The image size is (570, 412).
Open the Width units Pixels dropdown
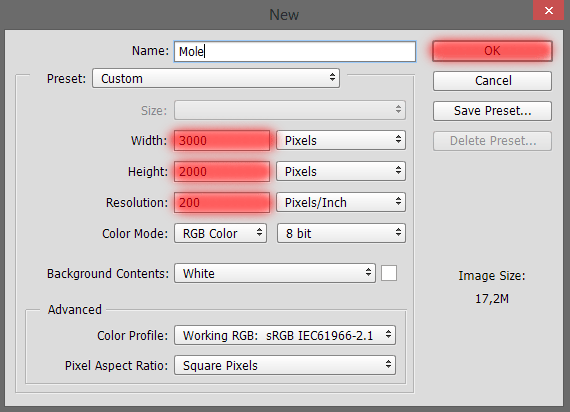341,140
